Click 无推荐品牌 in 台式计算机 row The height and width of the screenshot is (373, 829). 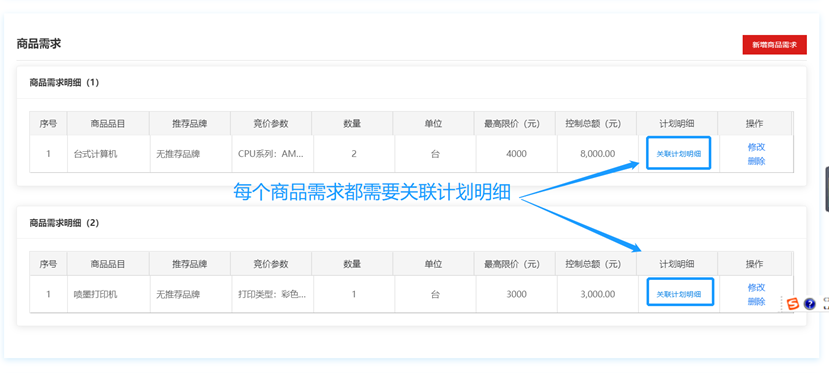[x=178, y=154]
